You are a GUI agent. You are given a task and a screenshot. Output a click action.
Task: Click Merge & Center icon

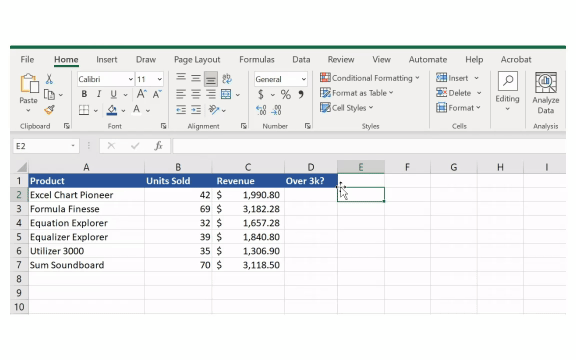pos(226,94)
